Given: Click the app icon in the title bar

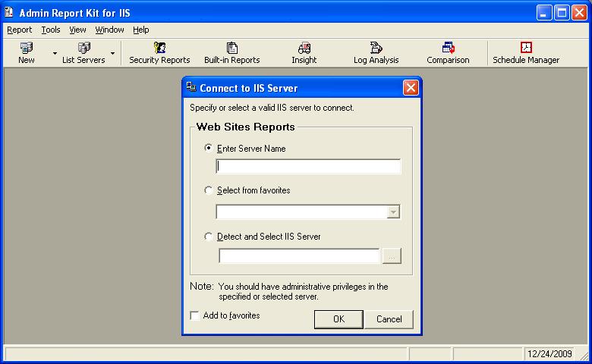Looking at the screenshot, I should 8,12.
